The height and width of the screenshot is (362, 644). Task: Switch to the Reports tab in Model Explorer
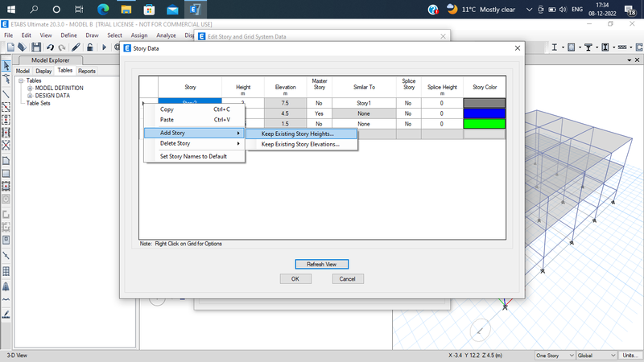(87, 71)
